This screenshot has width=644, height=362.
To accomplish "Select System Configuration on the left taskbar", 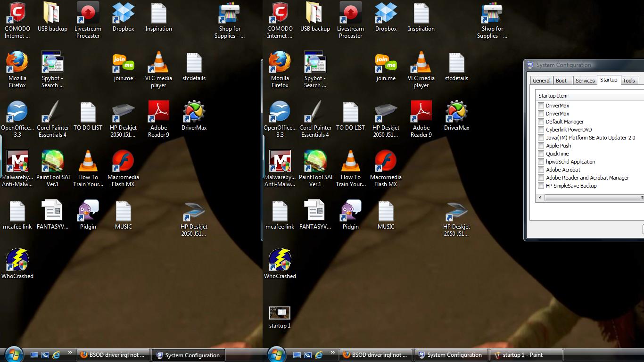I will point(188,355).
